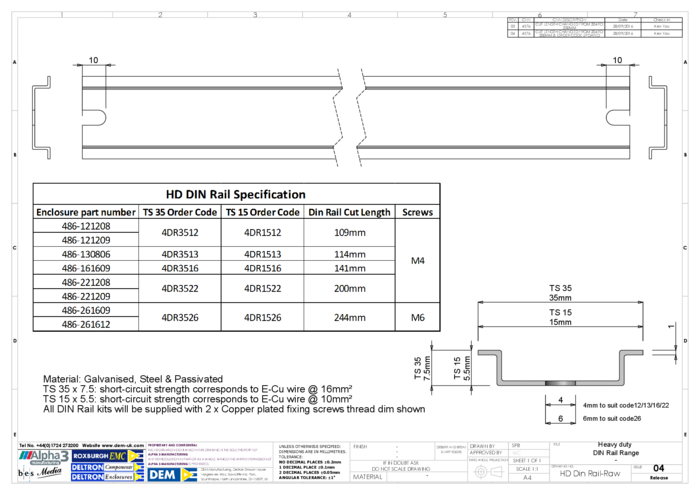Click the M4 screws cell
Screen dimensions: 700x495
coord(418,261)
